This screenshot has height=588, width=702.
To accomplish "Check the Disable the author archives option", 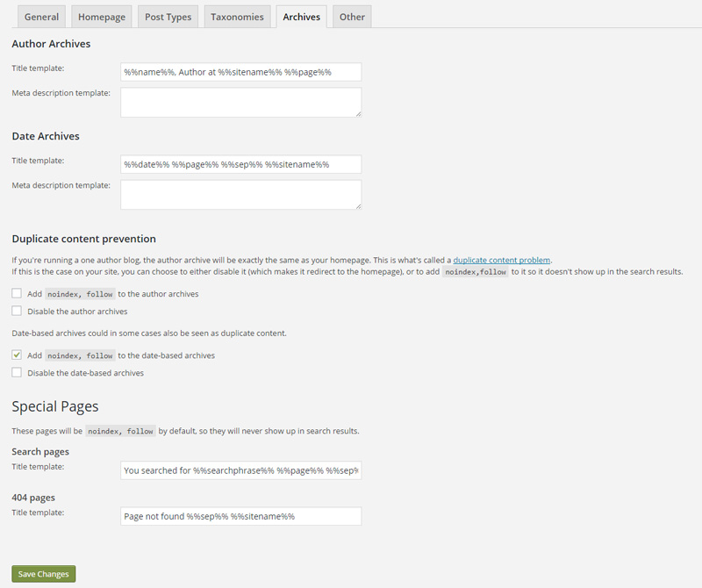I will (x=15, y=311).
